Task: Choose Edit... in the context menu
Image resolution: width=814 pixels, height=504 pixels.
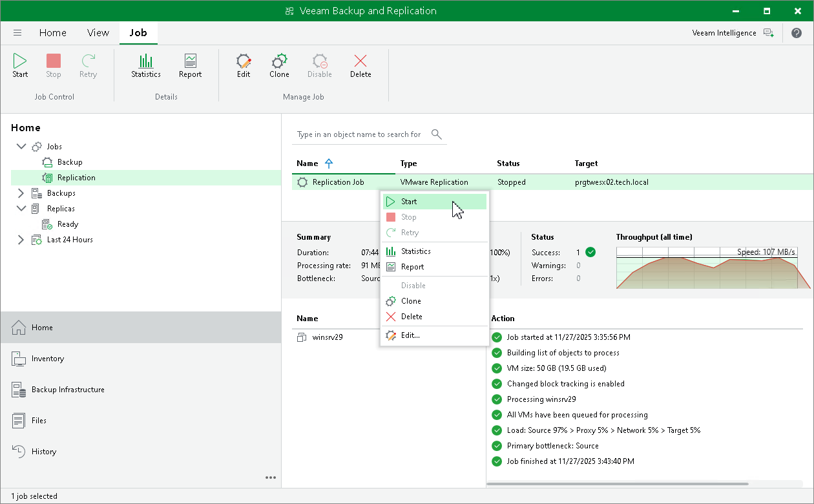Action: (434, 335)
